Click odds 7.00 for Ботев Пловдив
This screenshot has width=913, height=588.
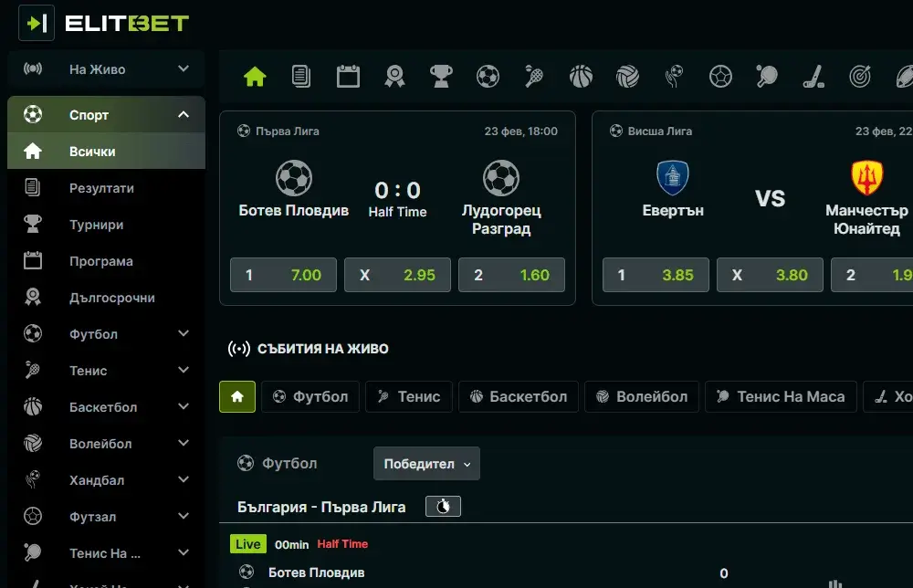(283, 275)
